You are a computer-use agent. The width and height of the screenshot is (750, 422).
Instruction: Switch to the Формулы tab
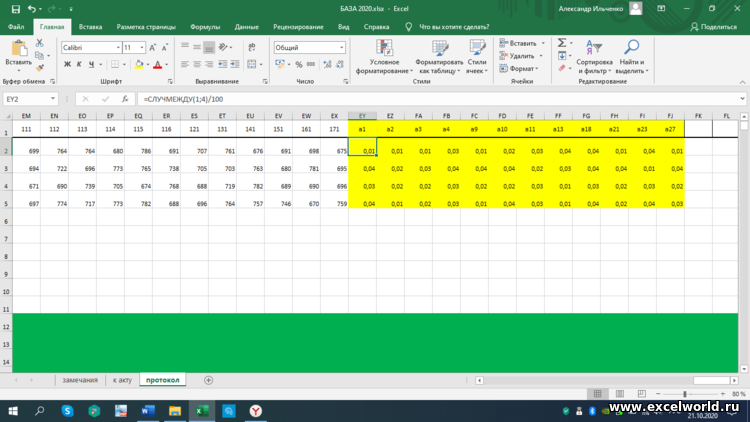point(205,27)
